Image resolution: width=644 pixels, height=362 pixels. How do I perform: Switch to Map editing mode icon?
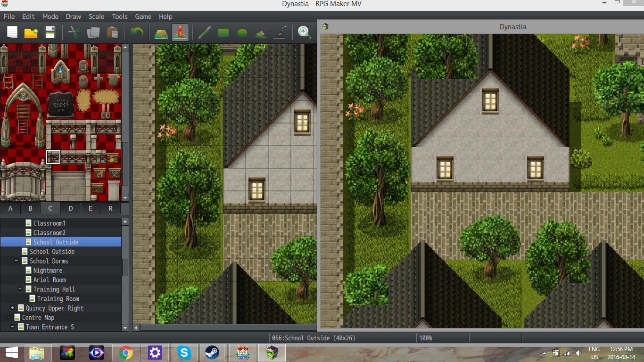[162, 33]
